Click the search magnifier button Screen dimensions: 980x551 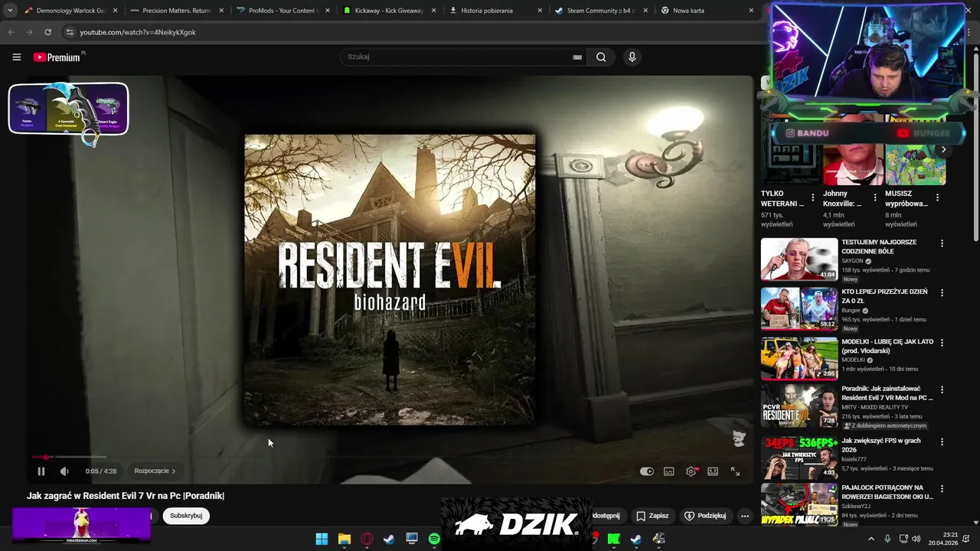tap(601, 57)
